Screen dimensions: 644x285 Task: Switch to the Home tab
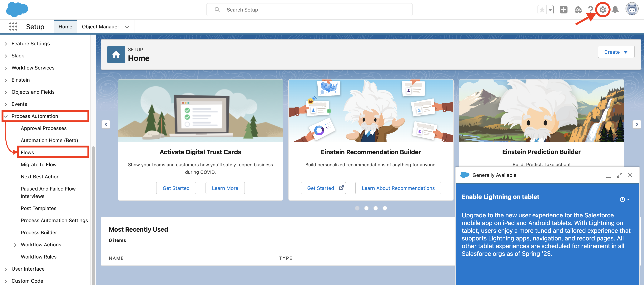[65, 27]
